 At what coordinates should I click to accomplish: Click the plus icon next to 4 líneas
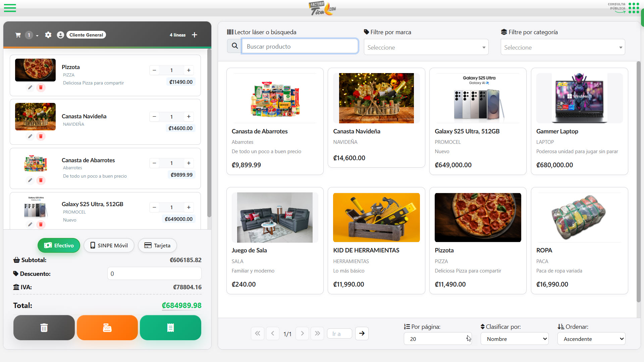tap(195, 35)
